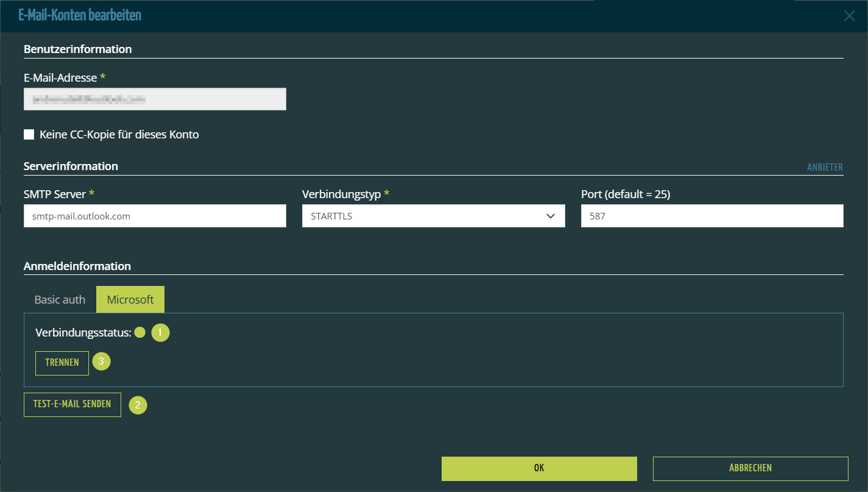Select the Microsoft authentication tab
868x492 pixels.
(x=130, y=300)
